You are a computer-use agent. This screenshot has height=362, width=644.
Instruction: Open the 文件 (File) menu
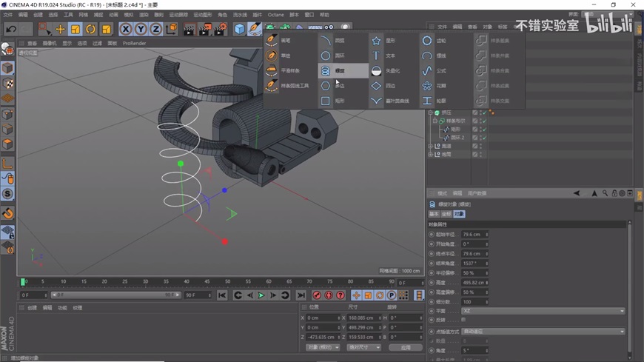(x=7, y=15)
